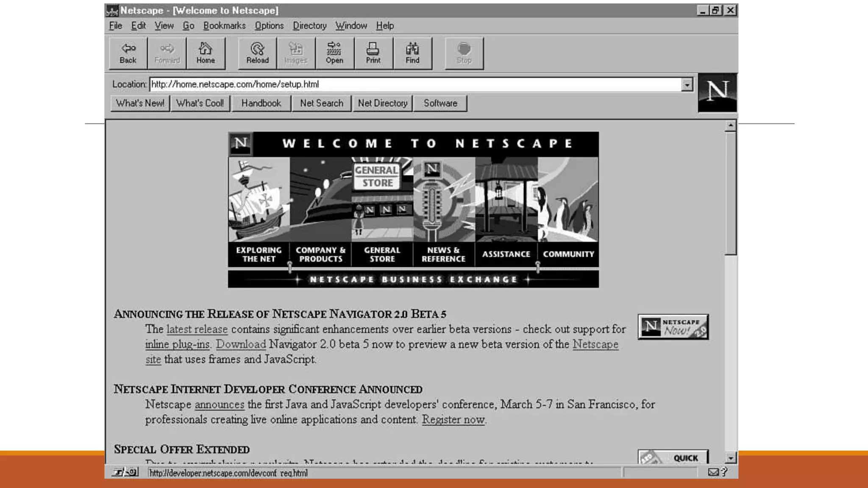Open General Store banner image
The width and height of the screenshot is (868, 488).
coord(382,200)
